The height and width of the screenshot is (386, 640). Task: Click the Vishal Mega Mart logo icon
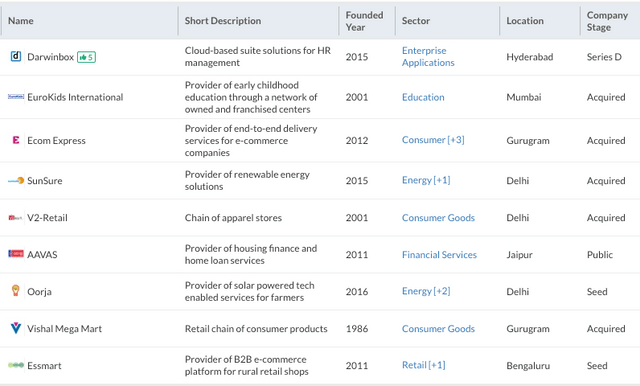coord(16,328)
